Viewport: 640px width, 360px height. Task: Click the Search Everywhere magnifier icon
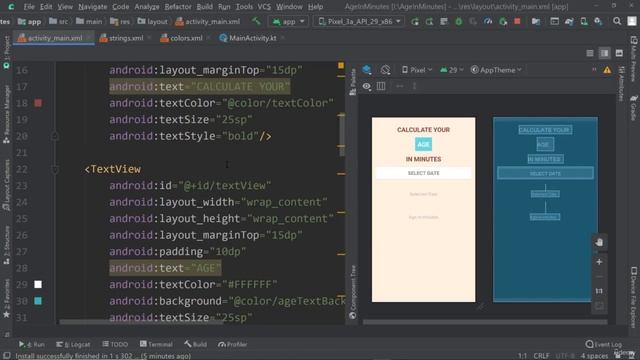coord(617,21)
